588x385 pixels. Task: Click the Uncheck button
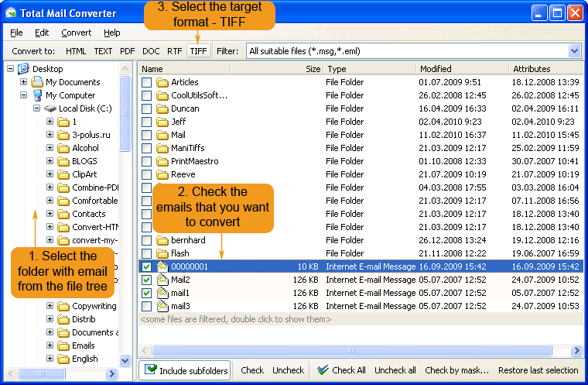pyautogui.click(x=288, y=370)
